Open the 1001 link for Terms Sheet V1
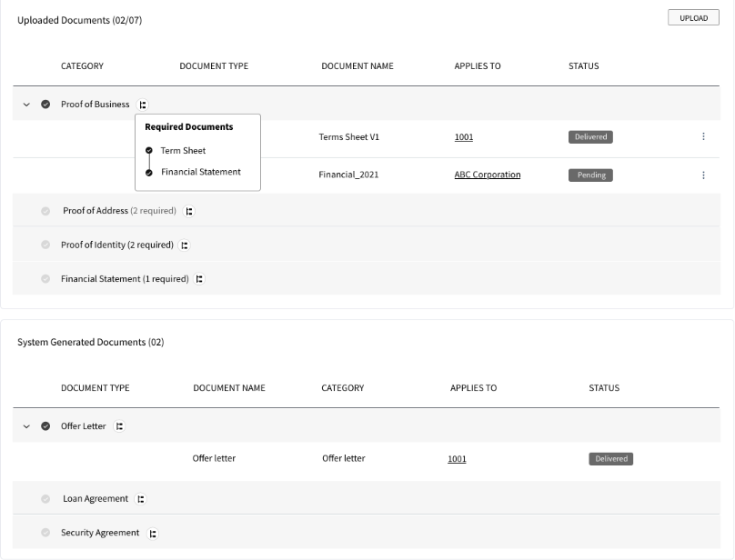 click(x=464, y=137)
